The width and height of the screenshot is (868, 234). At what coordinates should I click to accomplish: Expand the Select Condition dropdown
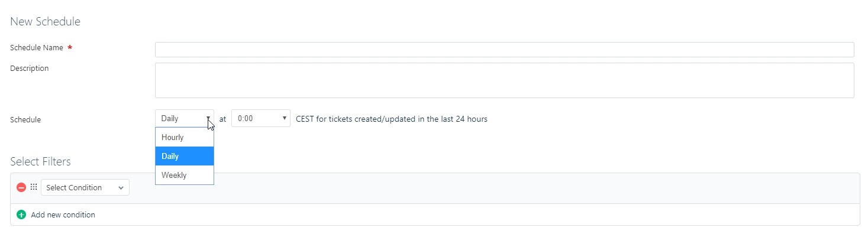(85, 187)
